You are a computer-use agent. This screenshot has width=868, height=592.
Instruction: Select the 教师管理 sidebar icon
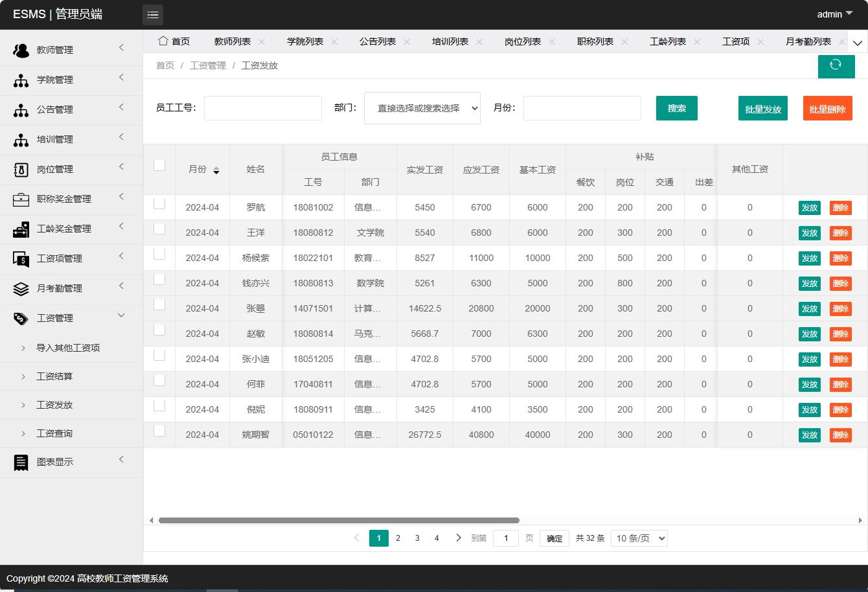tap(20, 49)
